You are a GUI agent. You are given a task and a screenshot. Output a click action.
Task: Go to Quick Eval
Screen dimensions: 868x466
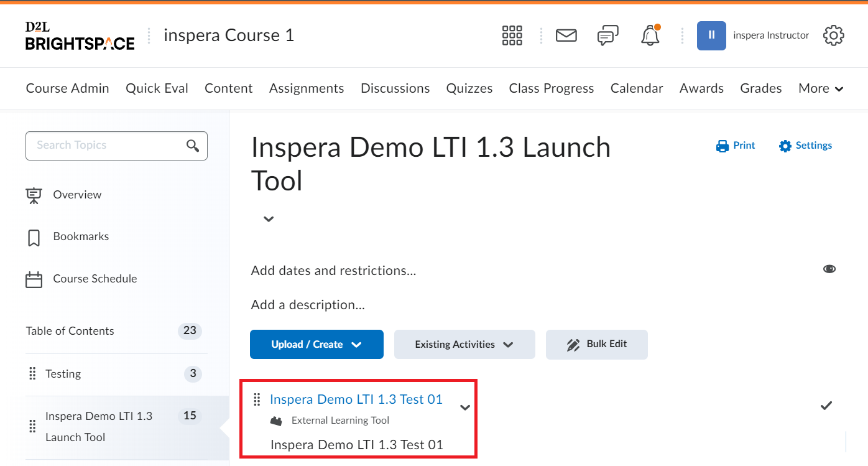(157, 88)
